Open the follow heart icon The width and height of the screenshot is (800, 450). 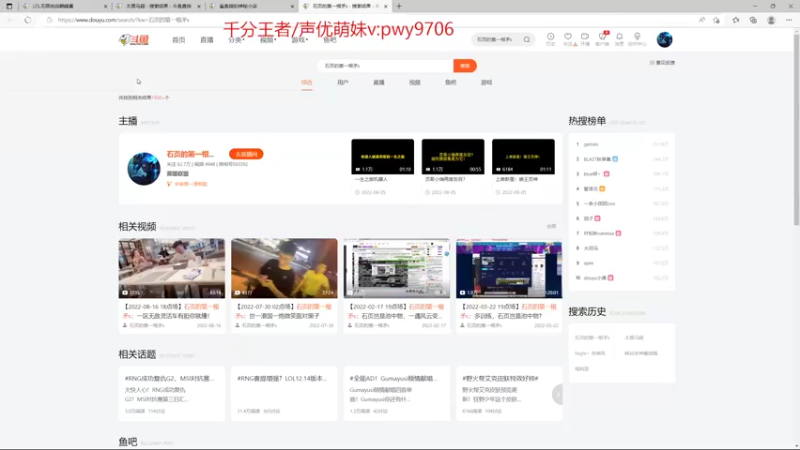click(568, 39)
